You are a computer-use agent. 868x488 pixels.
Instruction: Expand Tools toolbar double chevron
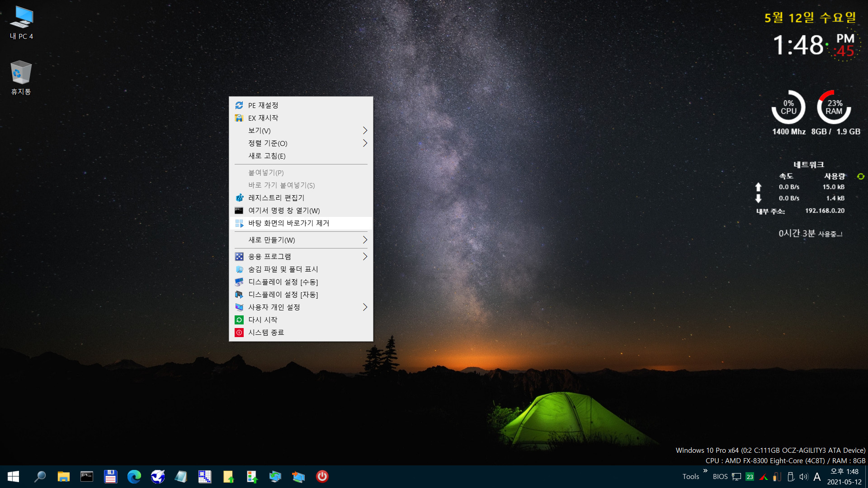click(705, 471)
